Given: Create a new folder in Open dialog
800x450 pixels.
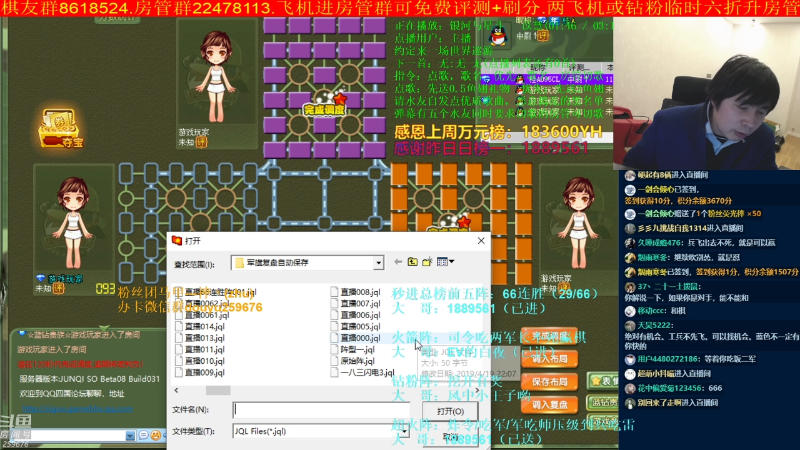Looking at the screenshot, I should (427, 262).
